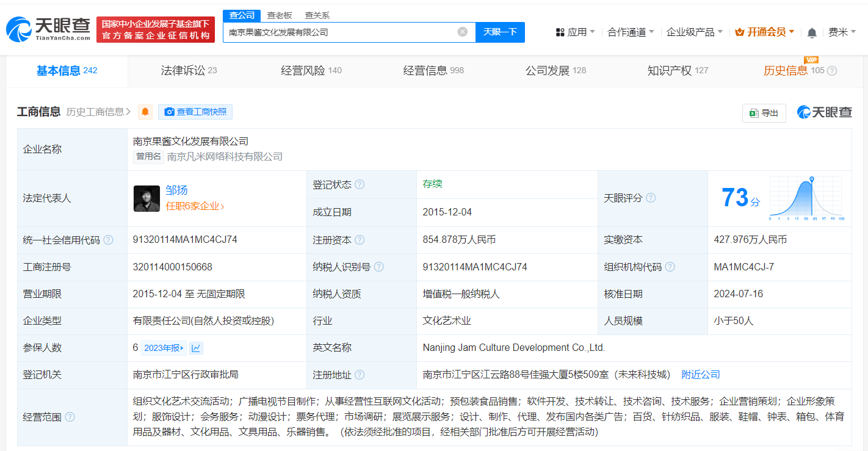This screenshot has width=868, height=451.
Task: Open the 应用 dropdown menu
Action: point(575,32)
